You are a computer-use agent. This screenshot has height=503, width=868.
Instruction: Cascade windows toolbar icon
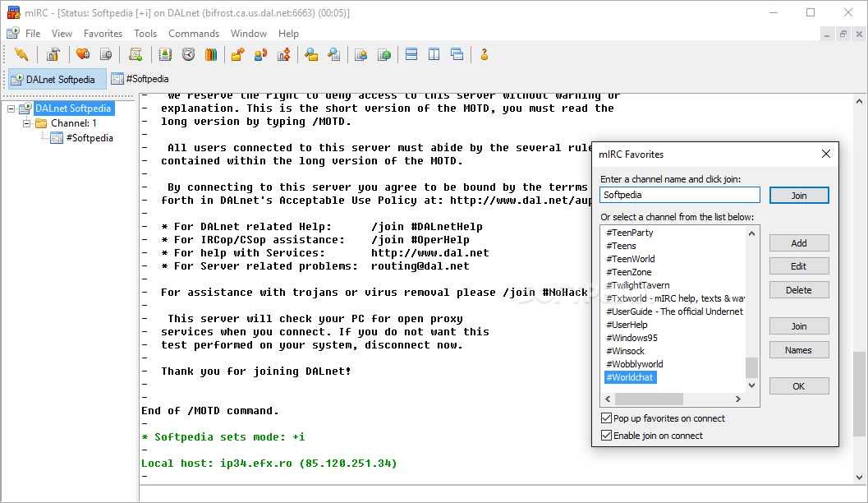pyautogui.click(x=457, y=54)
